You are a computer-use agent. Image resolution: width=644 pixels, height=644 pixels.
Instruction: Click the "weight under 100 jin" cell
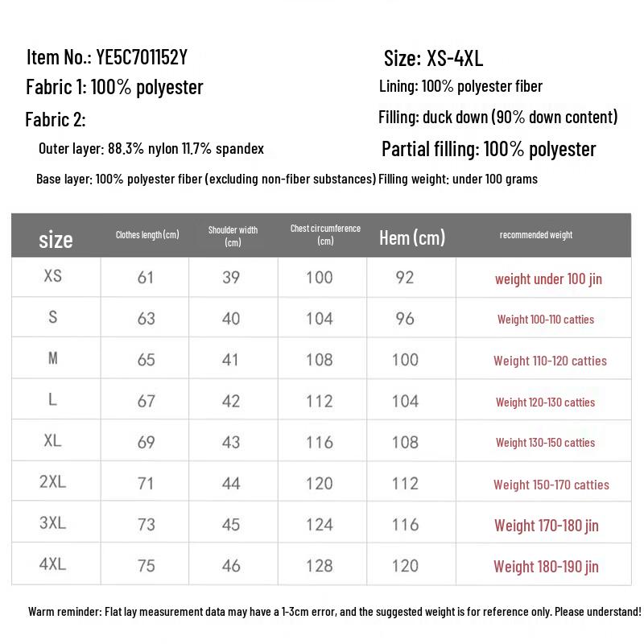[548, 279]
